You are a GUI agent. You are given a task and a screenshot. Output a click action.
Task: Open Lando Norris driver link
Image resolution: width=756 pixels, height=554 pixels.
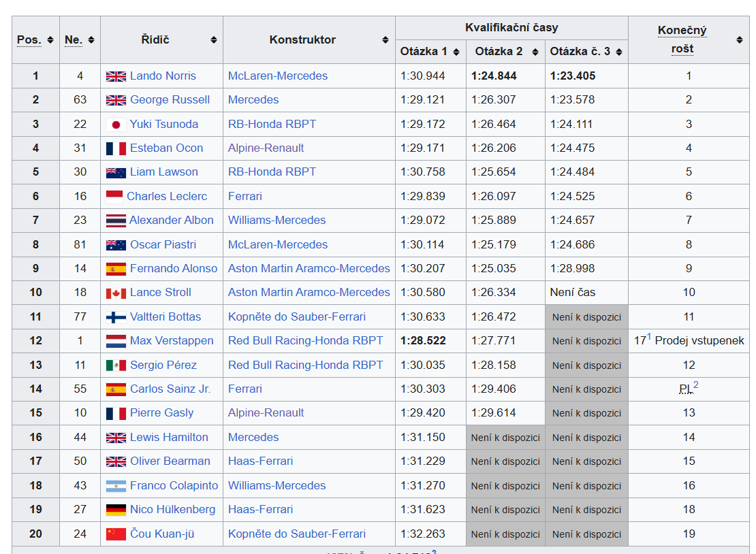click(163, 76)
